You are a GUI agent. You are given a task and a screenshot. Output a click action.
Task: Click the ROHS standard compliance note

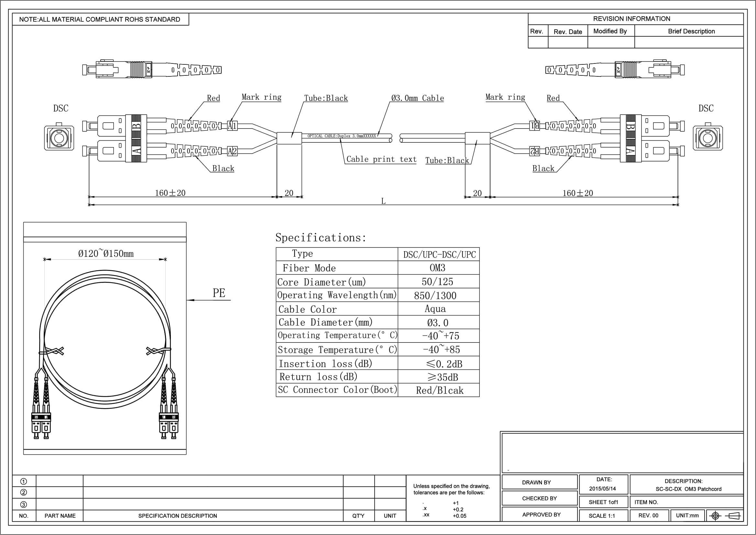point(100,19)
